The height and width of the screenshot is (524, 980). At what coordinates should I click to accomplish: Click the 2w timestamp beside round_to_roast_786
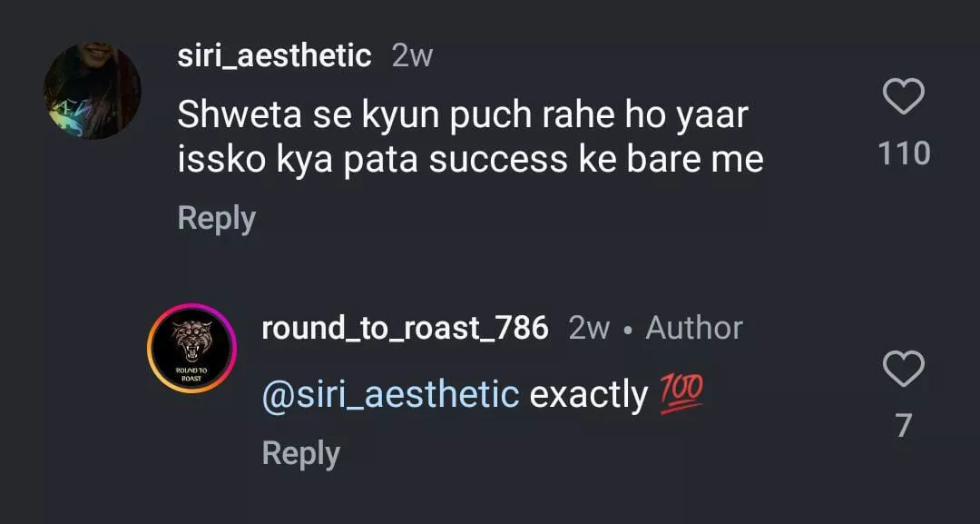pyautogui.click(x=589, y=328)
